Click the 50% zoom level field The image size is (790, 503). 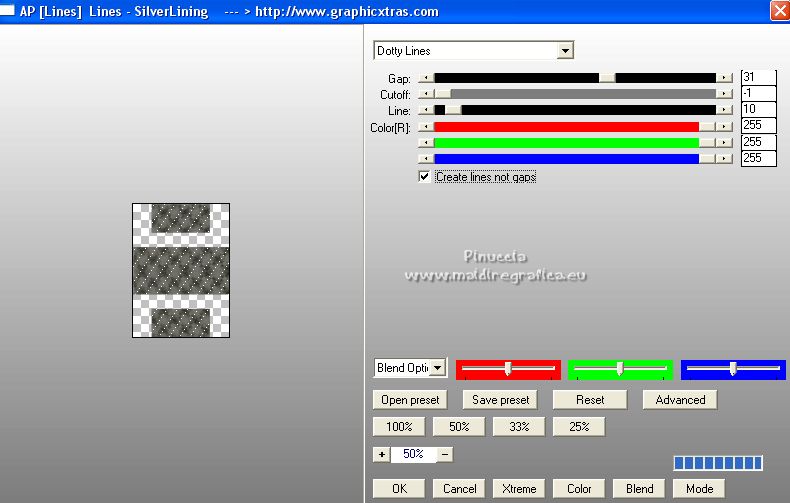[413, 455]
